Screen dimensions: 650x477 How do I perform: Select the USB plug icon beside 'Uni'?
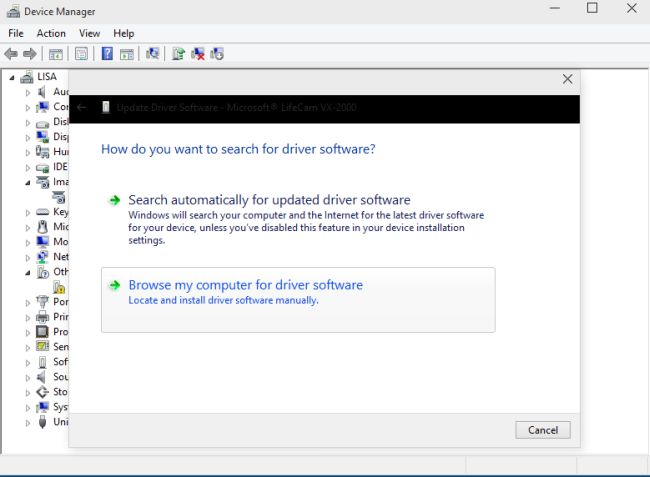42,422
